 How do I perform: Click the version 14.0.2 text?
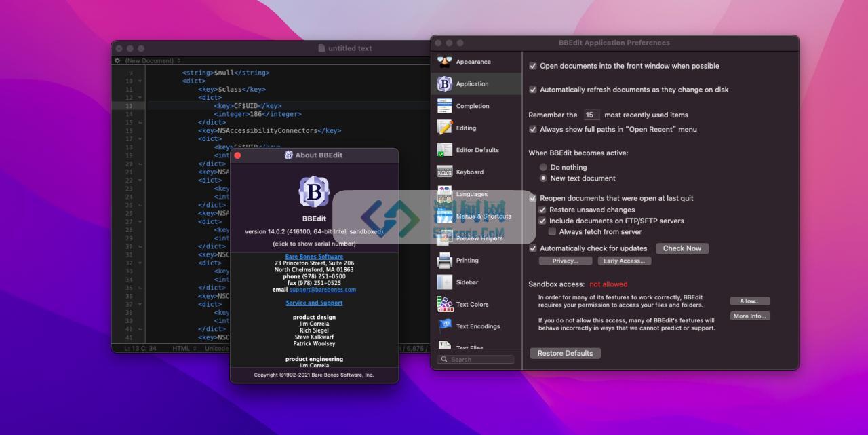(314, 232)
